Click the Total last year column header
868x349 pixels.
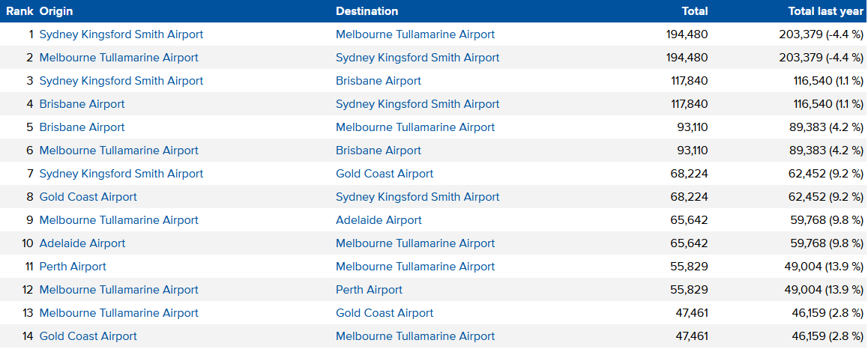828,11
